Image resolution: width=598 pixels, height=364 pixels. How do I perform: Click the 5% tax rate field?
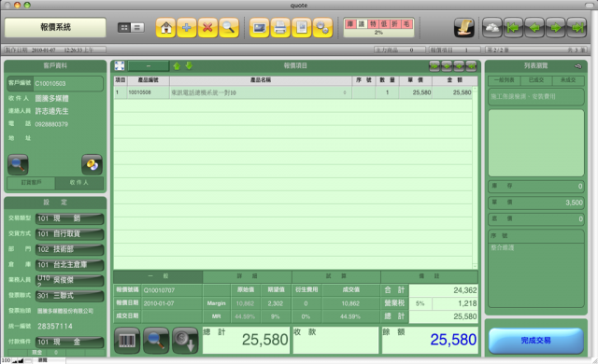click(x=420, y=303)
